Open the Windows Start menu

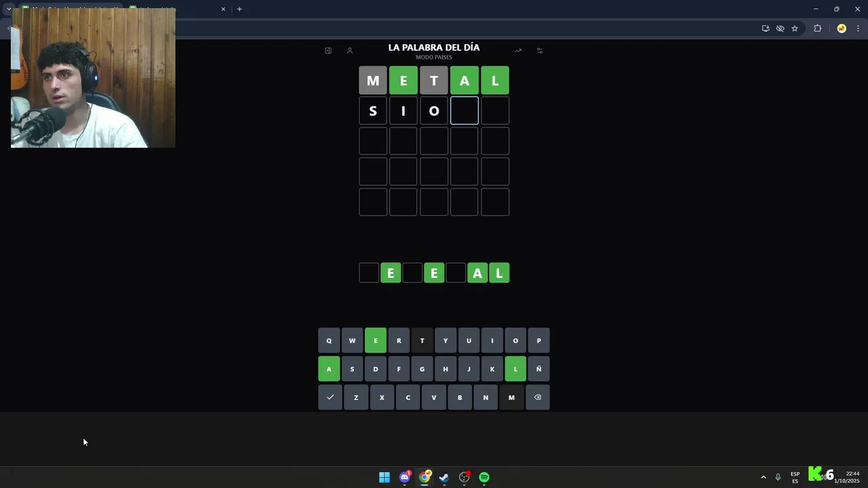[x=384, y=477]
